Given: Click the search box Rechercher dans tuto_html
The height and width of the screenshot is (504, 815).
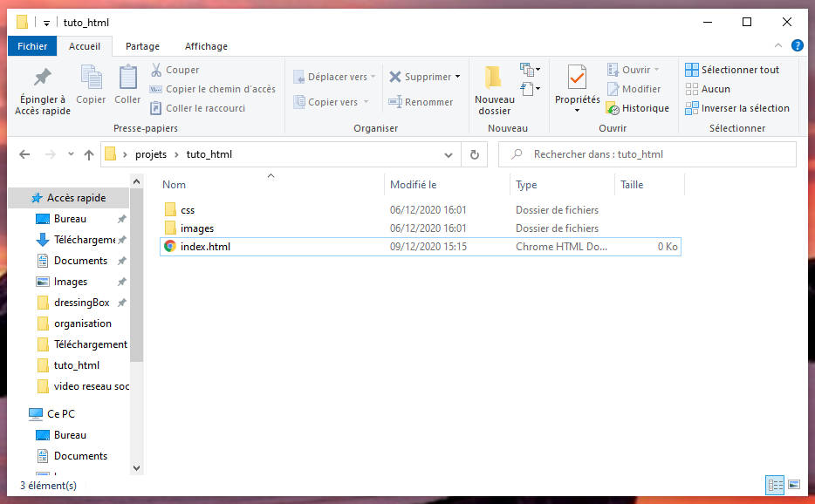Looking at the screenshot, I should 647,154.
